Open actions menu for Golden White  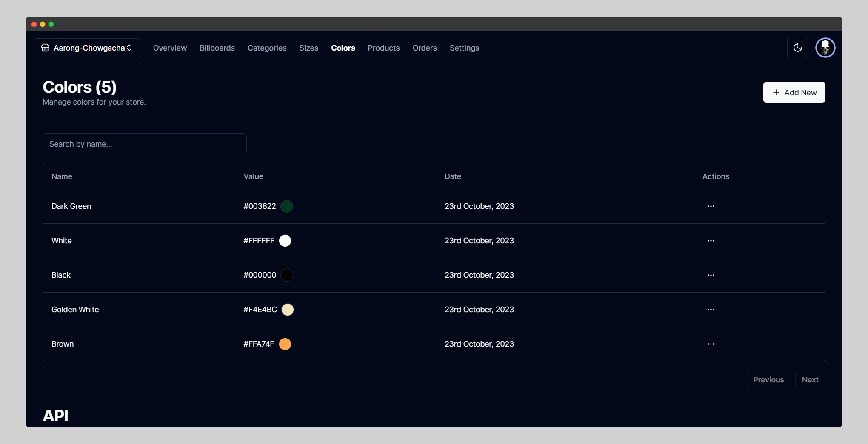[711, 310]
